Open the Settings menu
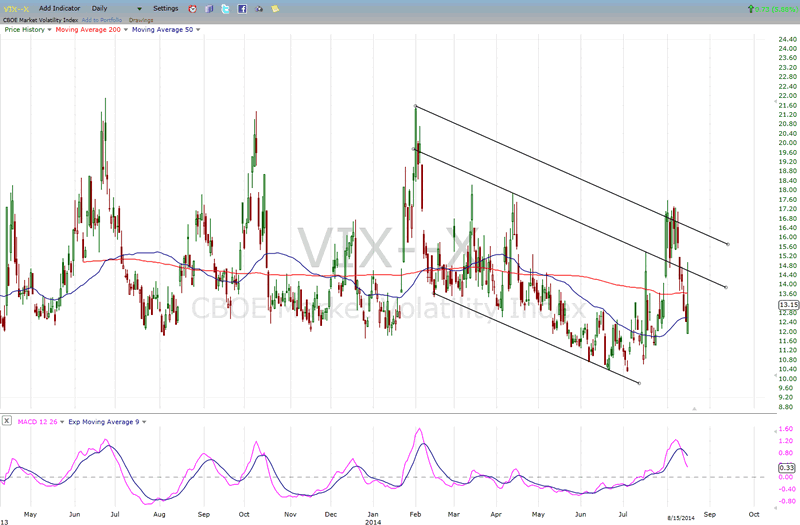 (165, 8)
